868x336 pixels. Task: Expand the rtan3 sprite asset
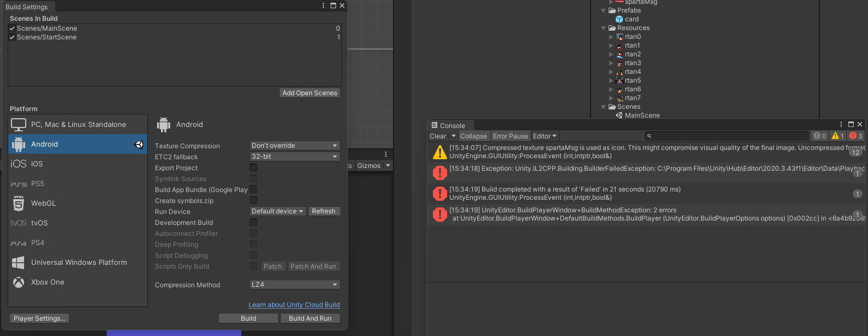pos(611,63)
